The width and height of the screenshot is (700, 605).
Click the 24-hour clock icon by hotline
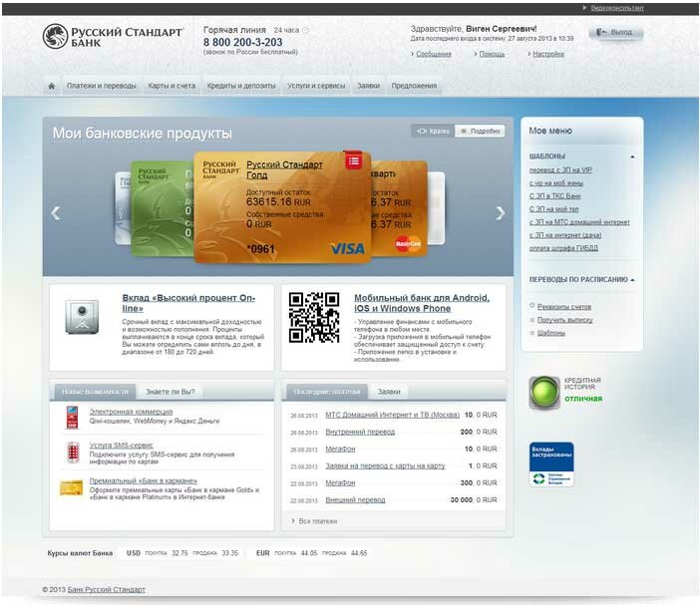point(305,30)
